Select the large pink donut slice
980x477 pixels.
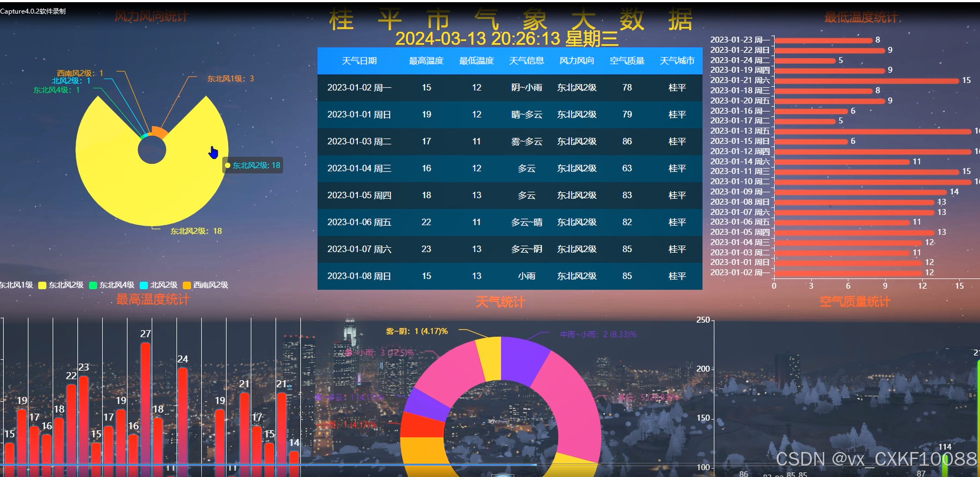(x=570, y=407)
